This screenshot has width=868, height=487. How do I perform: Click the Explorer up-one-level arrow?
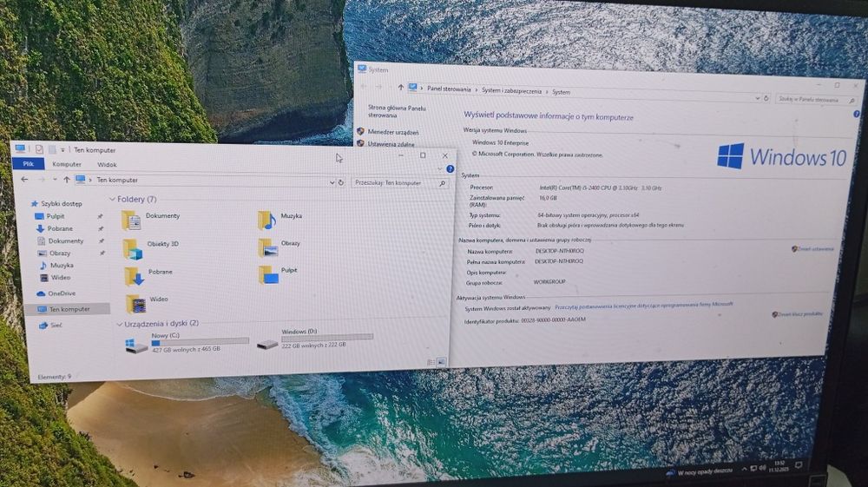pyautogui.click(x=67, y=180)
